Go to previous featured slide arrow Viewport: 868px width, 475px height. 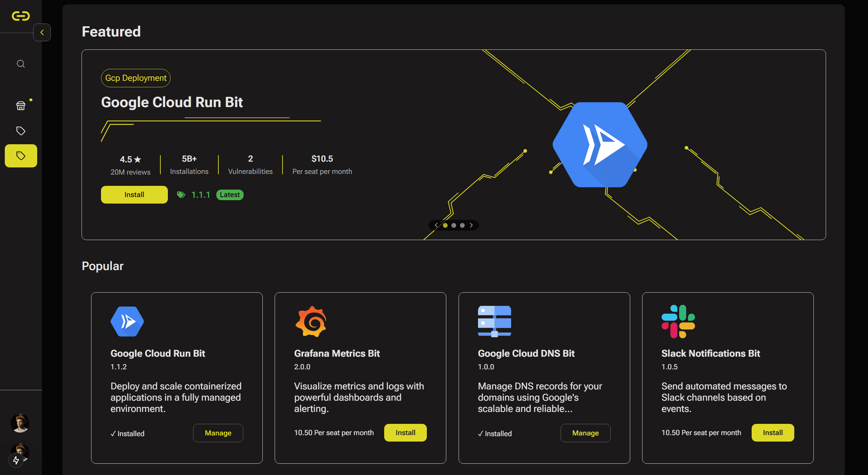coord(436,225)
